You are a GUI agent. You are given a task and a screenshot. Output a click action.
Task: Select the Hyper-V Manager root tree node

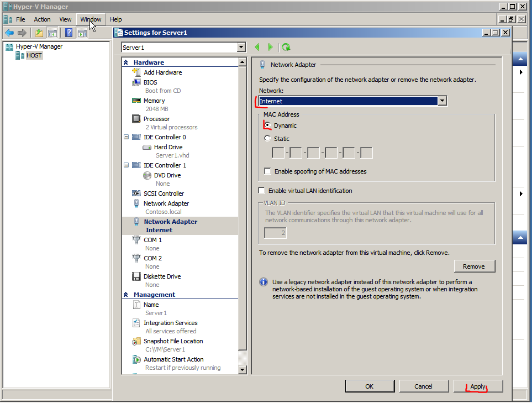coord(39,46)
